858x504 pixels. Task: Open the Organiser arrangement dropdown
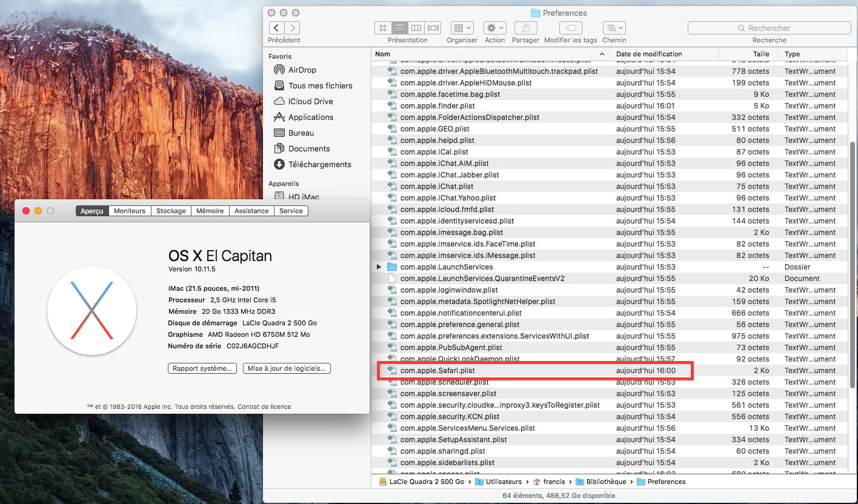coord(462,28)
